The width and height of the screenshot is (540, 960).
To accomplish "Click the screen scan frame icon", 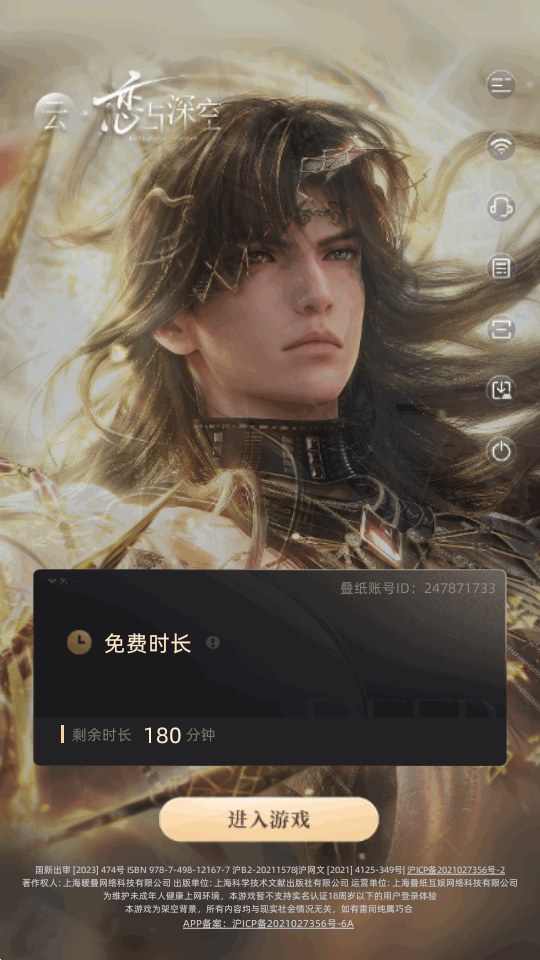I will click(501, 329).
